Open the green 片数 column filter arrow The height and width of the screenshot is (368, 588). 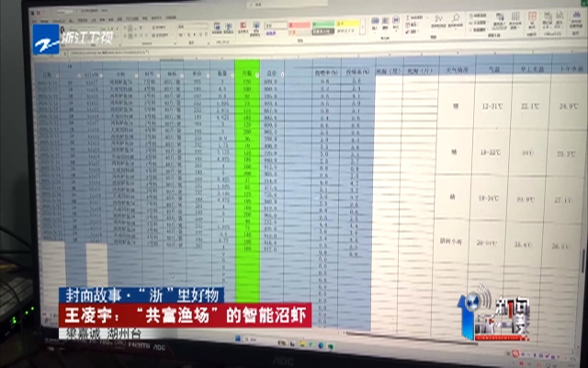(x=257, y=75)
